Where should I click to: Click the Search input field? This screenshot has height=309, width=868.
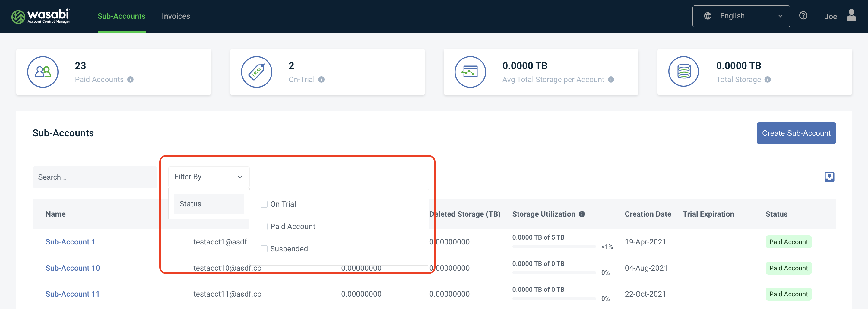tap(95, 177)
